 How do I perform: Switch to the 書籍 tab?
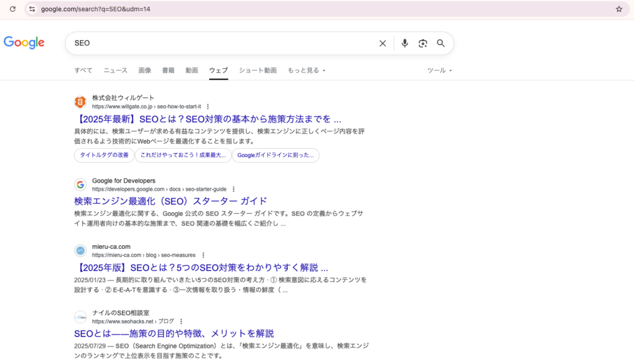coord(168,71)
